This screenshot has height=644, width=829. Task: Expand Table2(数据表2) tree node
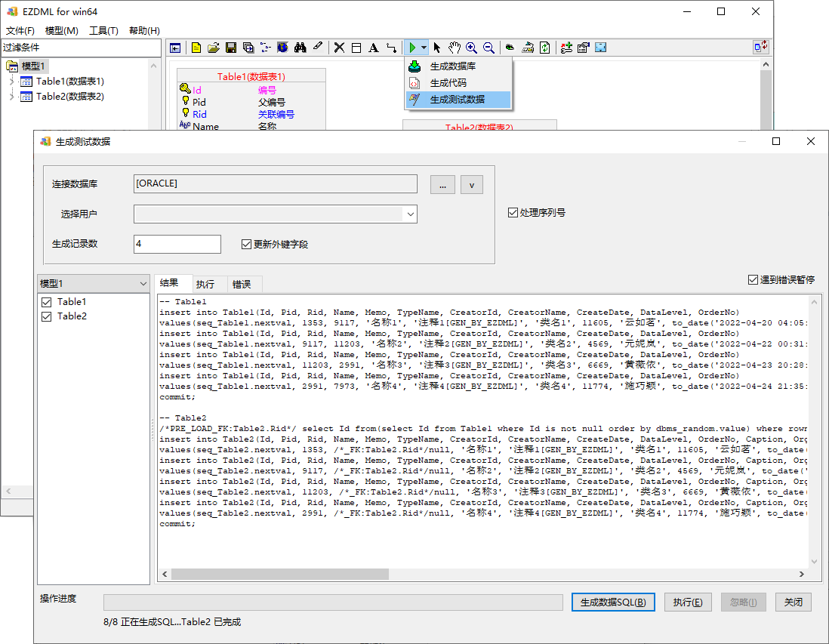(x=11, y=97)
